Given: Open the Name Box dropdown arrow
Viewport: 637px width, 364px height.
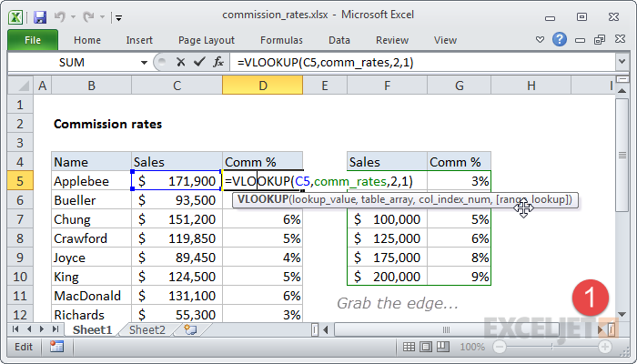Looking at the screenshot, I should click(144, 63).
